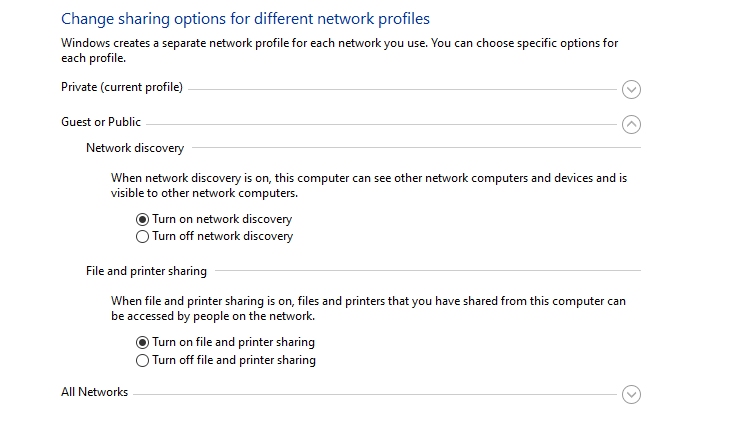Click the "Network discovery" subsection heading

135,148
